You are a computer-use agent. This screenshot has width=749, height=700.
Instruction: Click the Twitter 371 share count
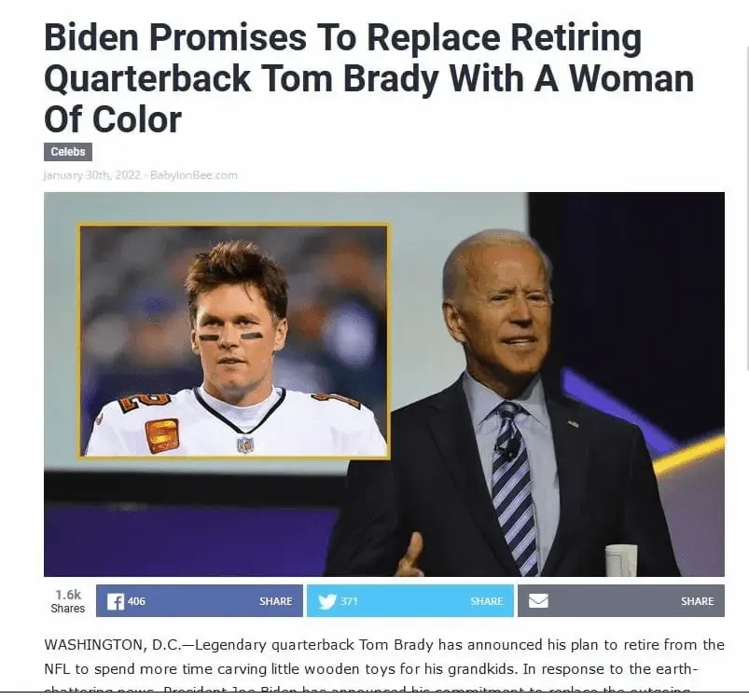point(349,601)
